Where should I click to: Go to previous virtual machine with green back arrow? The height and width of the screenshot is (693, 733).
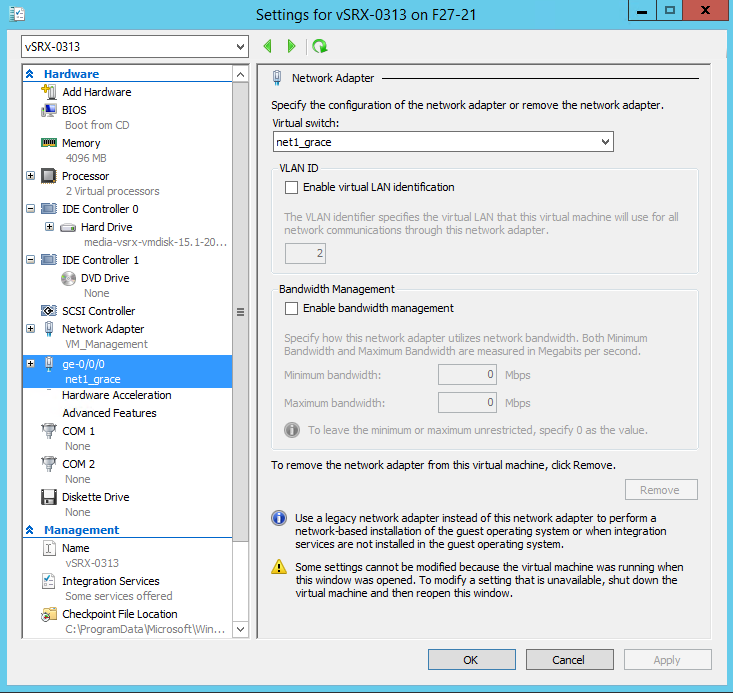pos(268,46)
